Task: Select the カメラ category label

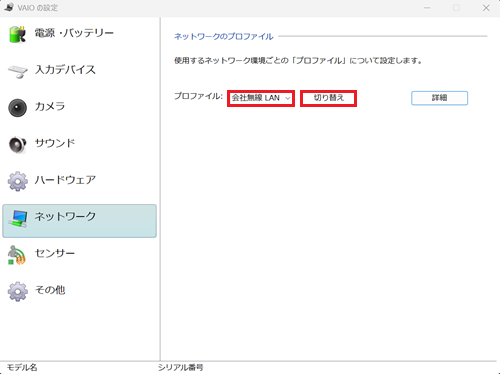Action: (x=50, y=106)
